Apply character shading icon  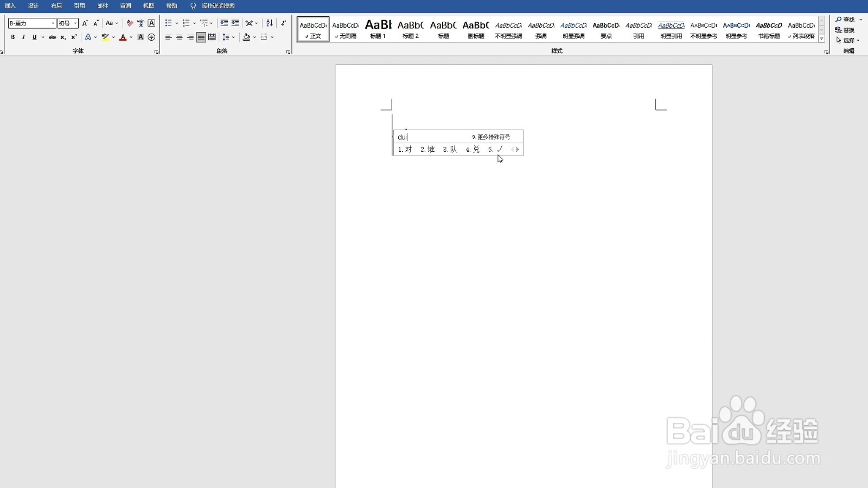(x=141, y=37)
